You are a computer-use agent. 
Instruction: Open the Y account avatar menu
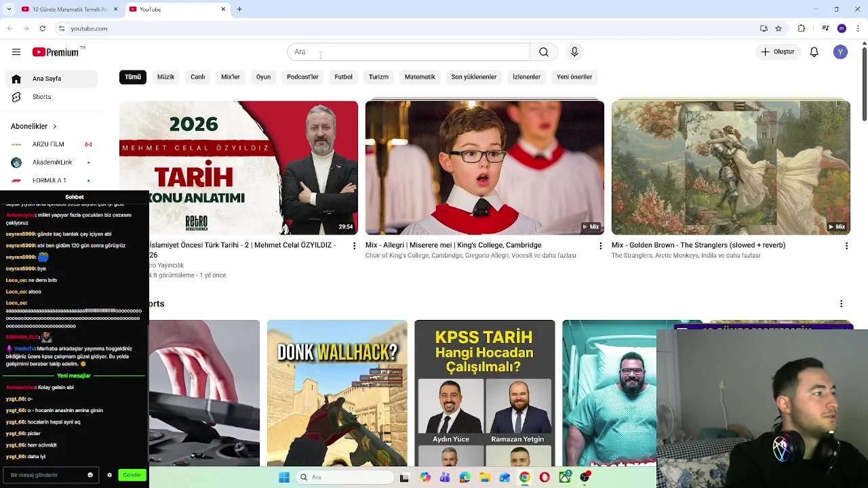click(841, 52)
